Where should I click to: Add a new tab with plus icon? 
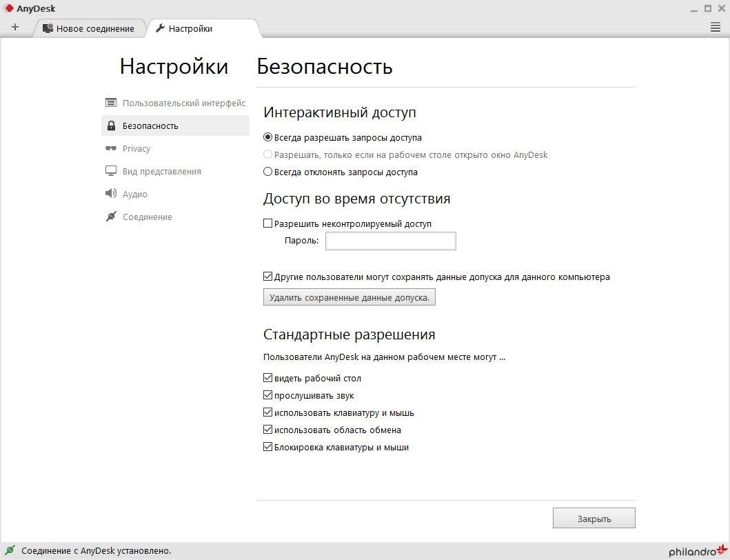15,27
